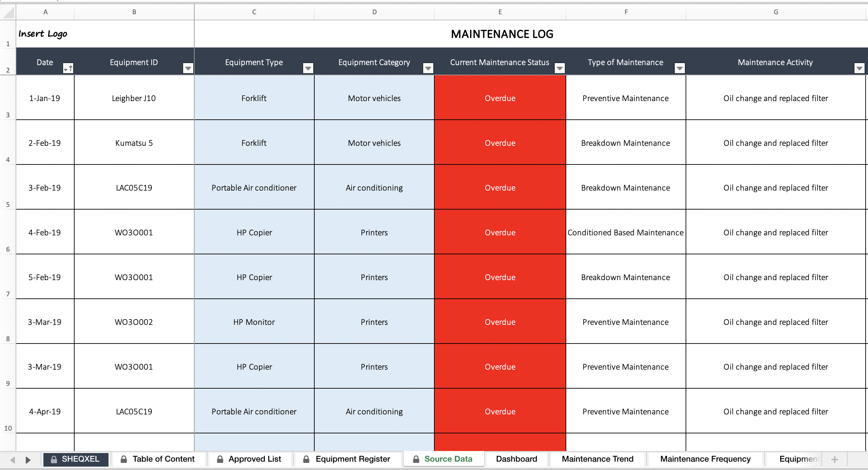Open the Approved List sheet tab
This screenshot has height=470, width=868.
point(250,459)
